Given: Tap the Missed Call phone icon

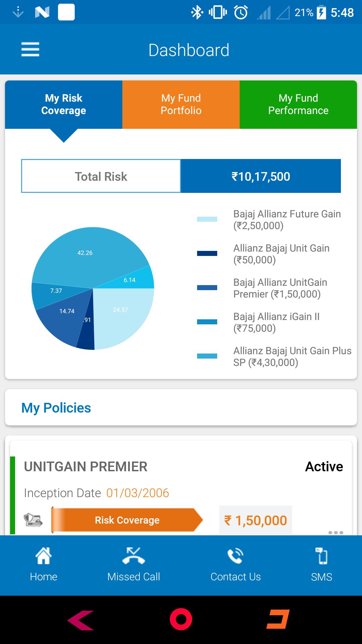Looking at the screenshot, I should coord(133,555).
